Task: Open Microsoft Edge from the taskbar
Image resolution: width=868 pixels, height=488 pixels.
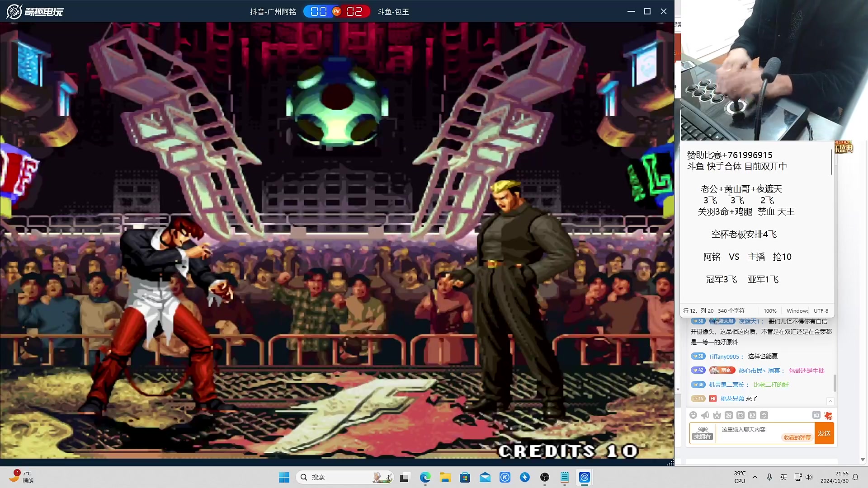Action: [x=425, y=477]
